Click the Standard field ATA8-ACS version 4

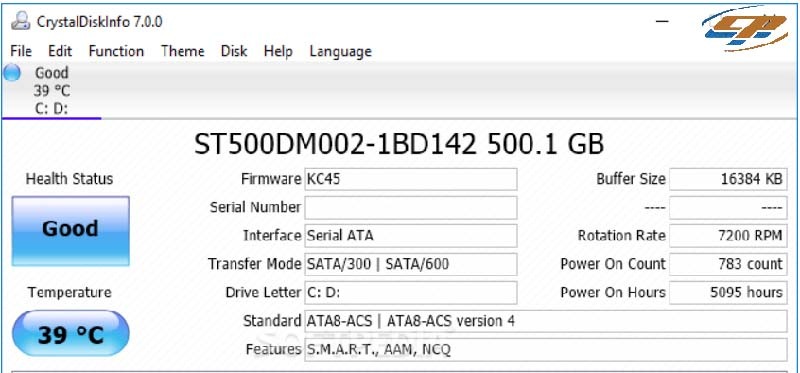tap(546, 321)
